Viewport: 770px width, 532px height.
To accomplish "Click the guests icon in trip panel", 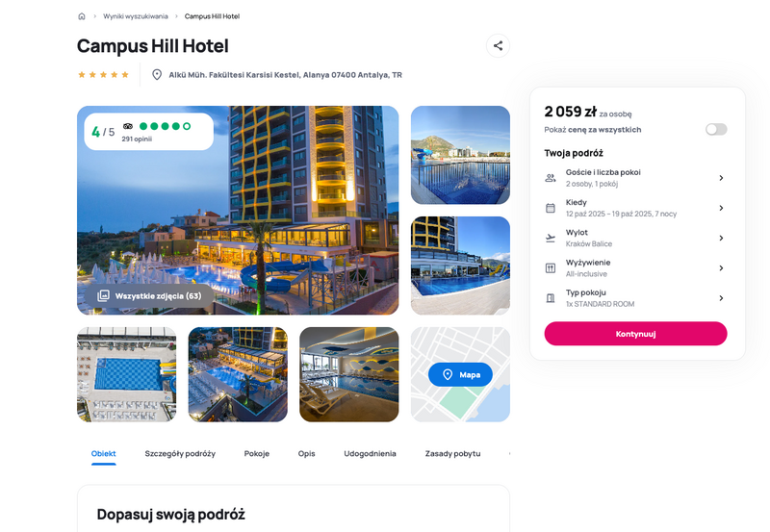I will coord(551,178).
